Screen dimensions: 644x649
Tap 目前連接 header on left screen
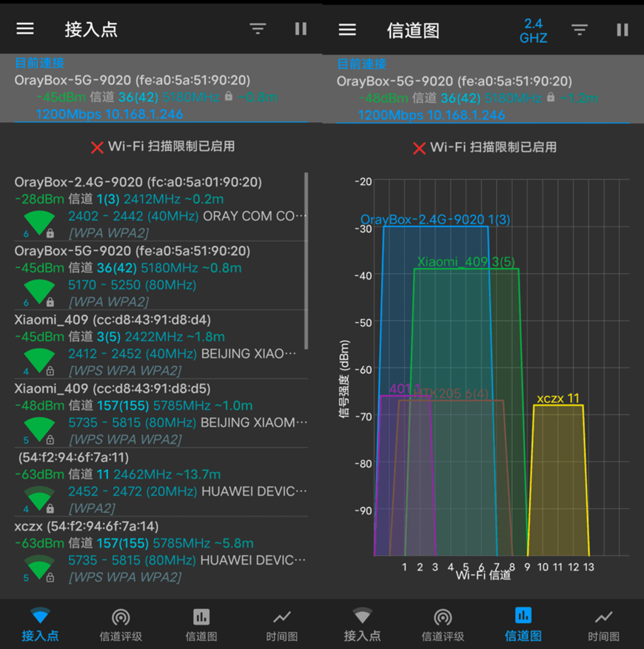(39, 63)
